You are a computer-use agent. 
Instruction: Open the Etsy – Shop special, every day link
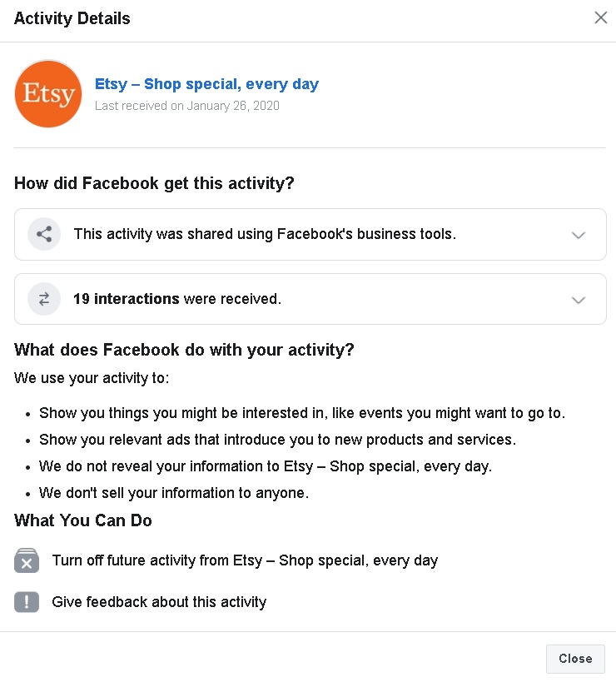click(207, 84)
